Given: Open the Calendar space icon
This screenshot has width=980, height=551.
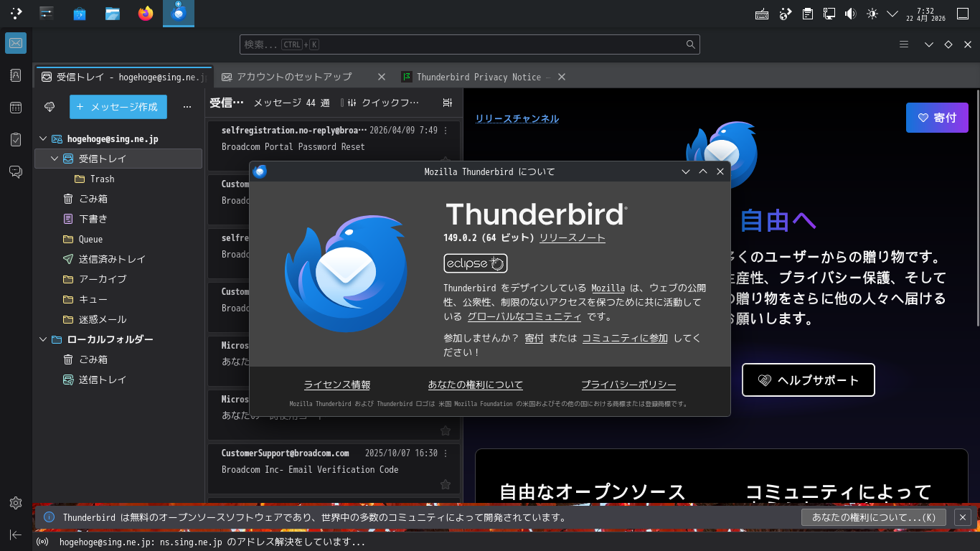Looking at the screenshot, I should point(16,108).
